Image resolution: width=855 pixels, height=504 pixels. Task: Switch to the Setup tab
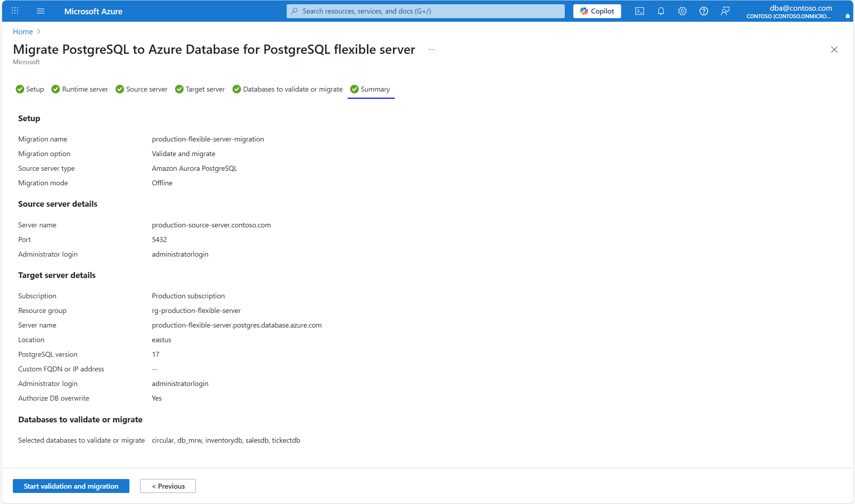pyautogui.click(x=30, y=89)
